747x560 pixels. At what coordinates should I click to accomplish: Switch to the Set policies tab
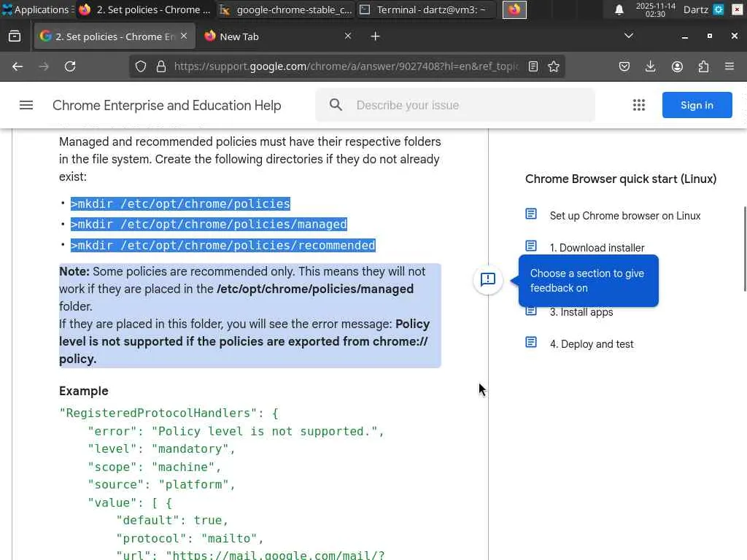tap(115, 36)
